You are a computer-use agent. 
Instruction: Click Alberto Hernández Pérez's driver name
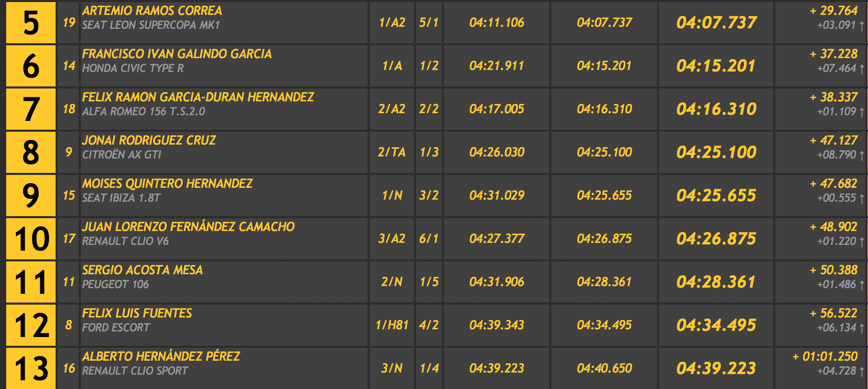[161, 357]
